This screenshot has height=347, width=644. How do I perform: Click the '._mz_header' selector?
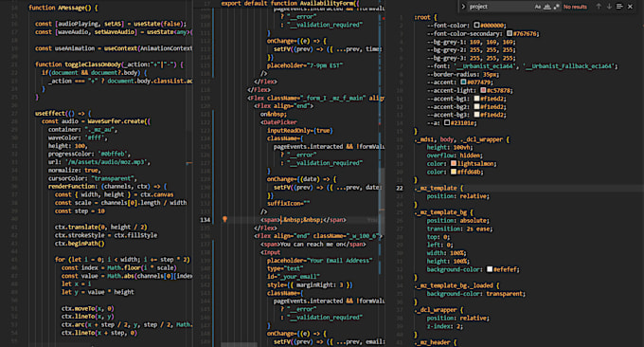click(435, 342)
